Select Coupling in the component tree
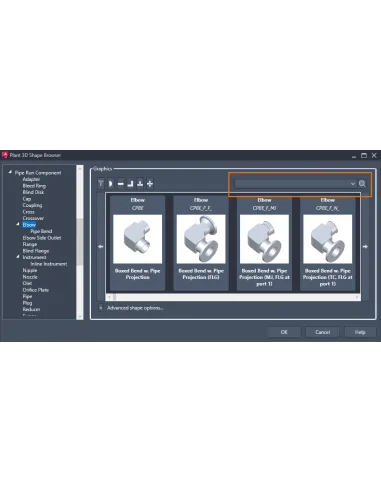Image resolution: width=381 pixels, height=492 pixels. (32, 205)
